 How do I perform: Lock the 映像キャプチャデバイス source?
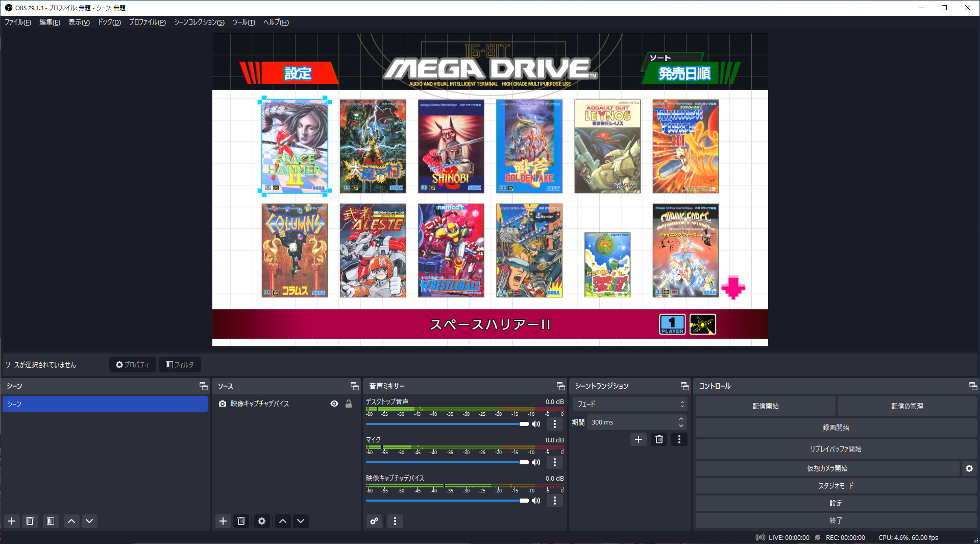pos(349,404)
